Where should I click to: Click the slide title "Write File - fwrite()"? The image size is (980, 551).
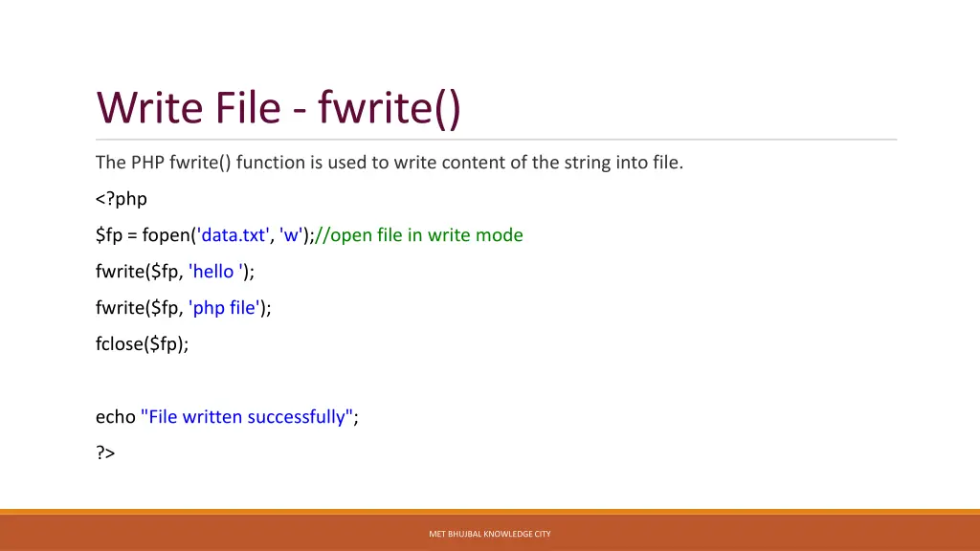(x=278, y=109)
